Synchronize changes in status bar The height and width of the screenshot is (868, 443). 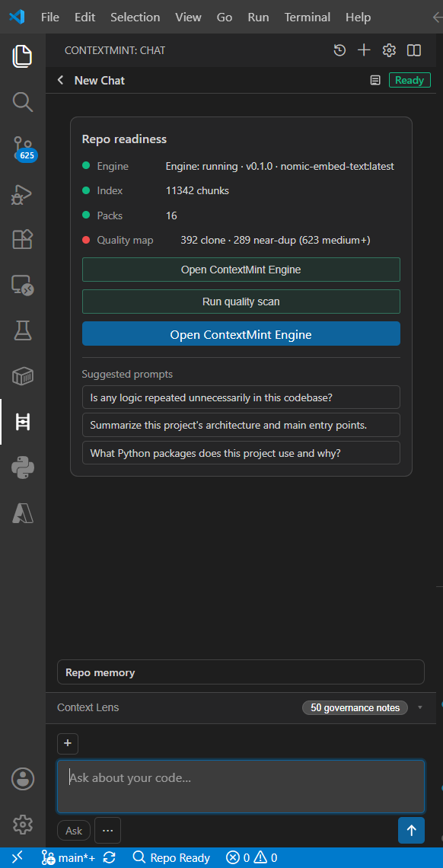[110, 857]
